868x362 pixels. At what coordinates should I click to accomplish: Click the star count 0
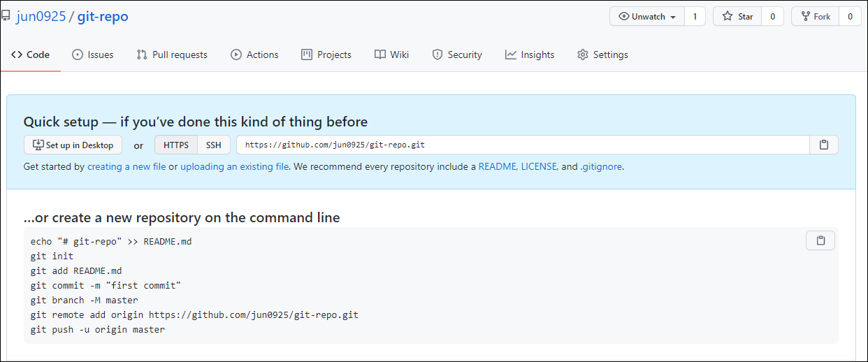pos(772,17)
